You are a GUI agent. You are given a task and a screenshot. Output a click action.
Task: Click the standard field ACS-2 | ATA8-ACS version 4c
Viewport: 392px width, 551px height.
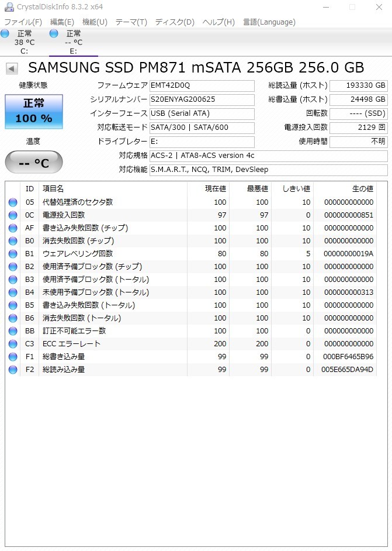pos(269,156)
